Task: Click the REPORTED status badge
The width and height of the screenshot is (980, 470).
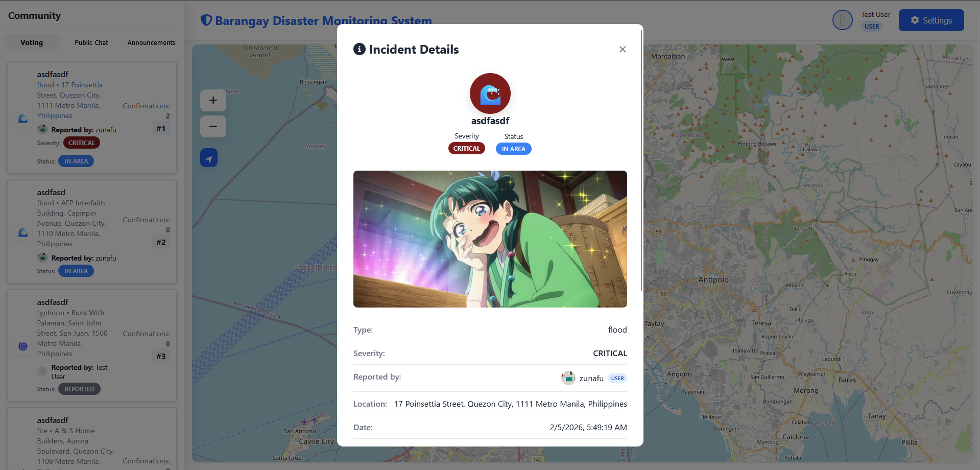Action: click(79, 389)
